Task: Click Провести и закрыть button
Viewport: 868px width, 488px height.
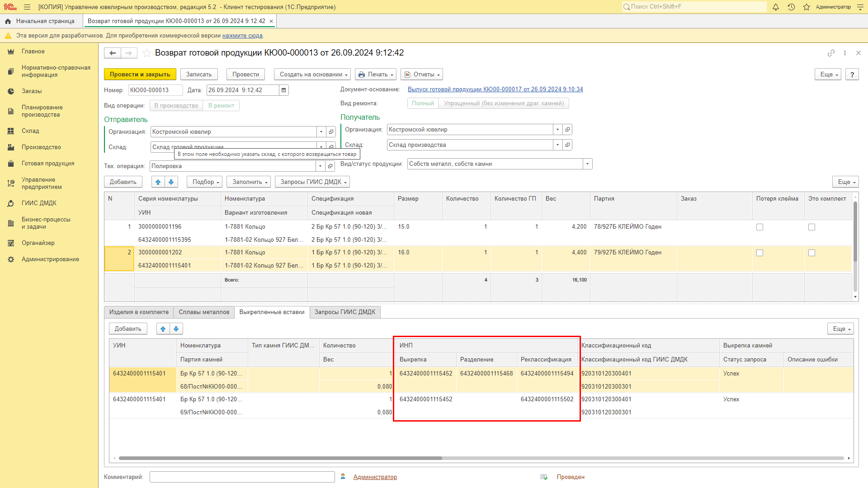Action: coord(140,75)
